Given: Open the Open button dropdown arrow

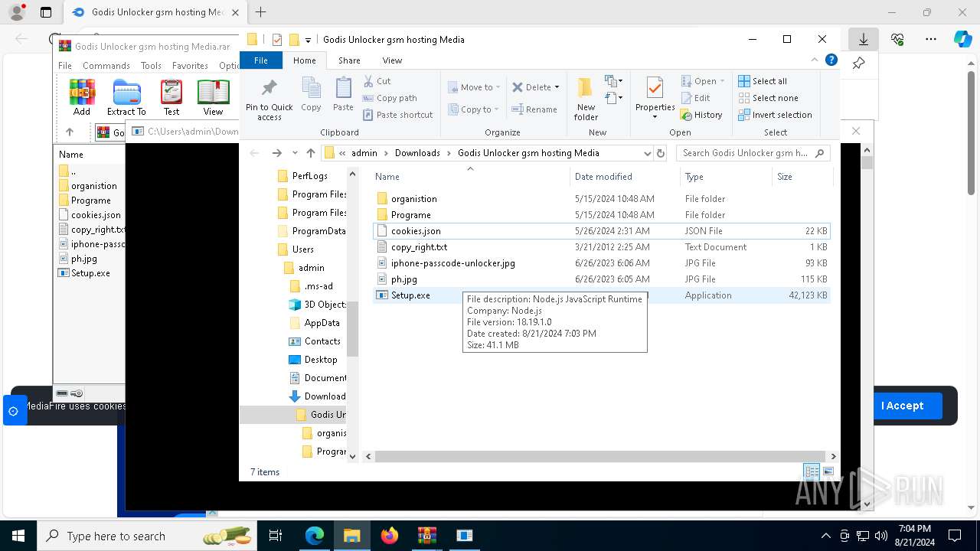Looking at the screenshot, I should (x=722, y=81).
